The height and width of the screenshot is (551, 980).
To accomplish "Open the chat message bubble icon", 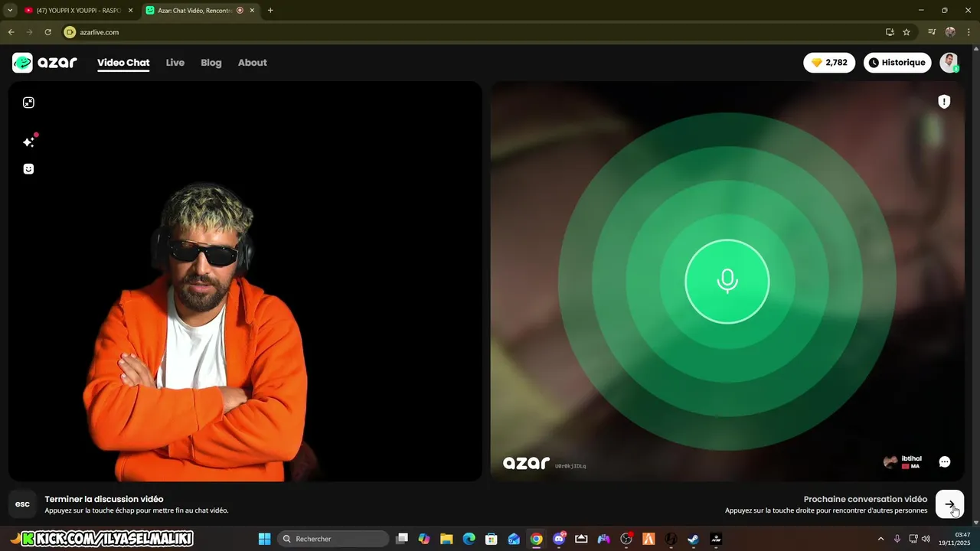I will click(945, 462).
